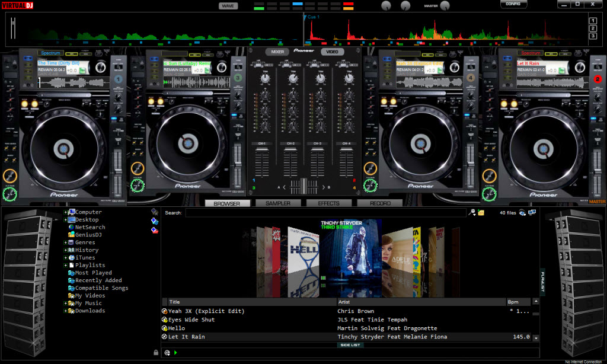Open the CONFIG settings button
Image resolution: width=607 pixels, height=364 pixels.
(x=513, y=4)
